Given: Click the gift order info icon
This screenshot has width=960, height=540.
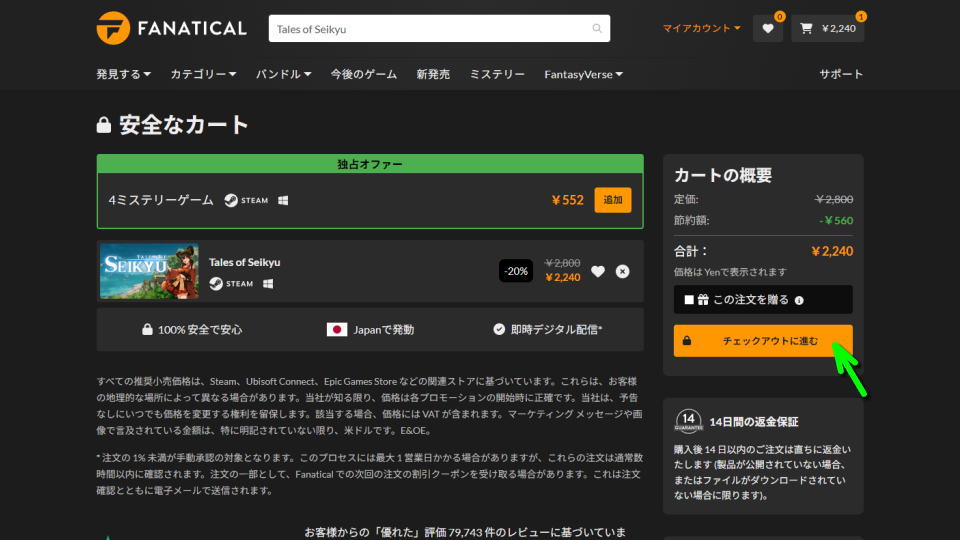Looking at the screenshot, I should (799, 300).
